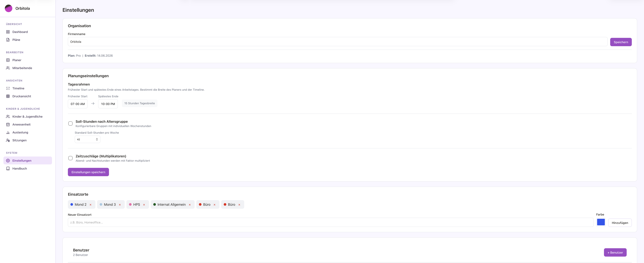644x263 pixels.
Task: Save the company name with Speichern
Action: [621, 42]
